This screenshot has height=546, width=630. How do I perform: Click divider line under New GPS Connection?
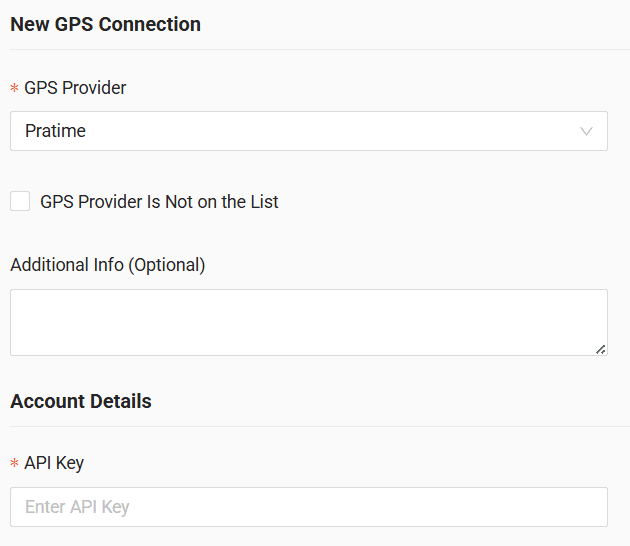point(315,49)
